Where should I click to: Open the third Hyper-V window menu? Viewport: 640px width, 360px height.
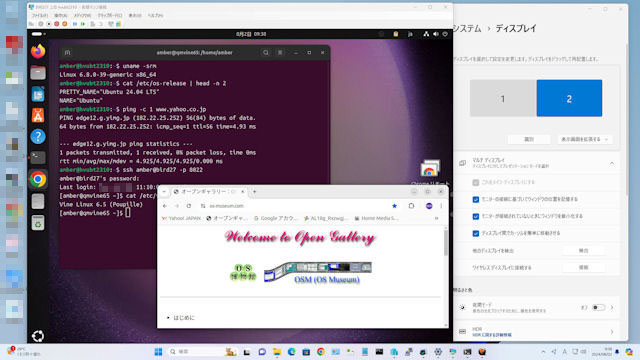point(82,16)
